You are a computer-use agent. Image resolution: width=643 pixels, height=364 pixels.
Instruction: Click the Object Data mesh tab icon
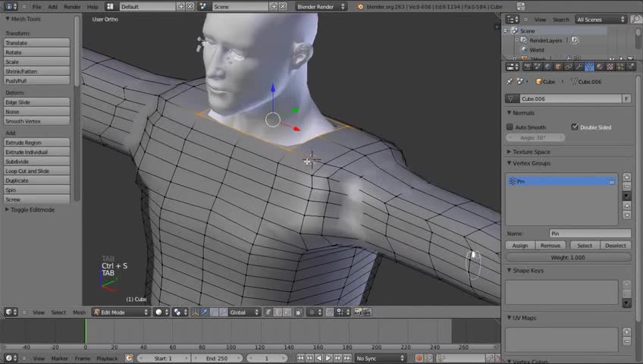coord(589,67)
